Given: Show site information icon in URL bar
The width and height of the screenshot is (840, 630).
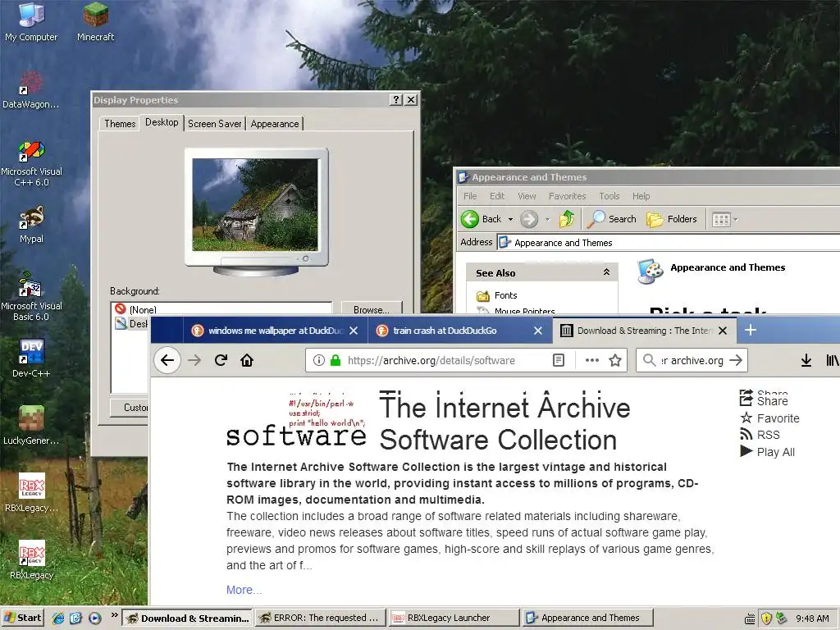Looking at the screenshot, I should (319, 360).
